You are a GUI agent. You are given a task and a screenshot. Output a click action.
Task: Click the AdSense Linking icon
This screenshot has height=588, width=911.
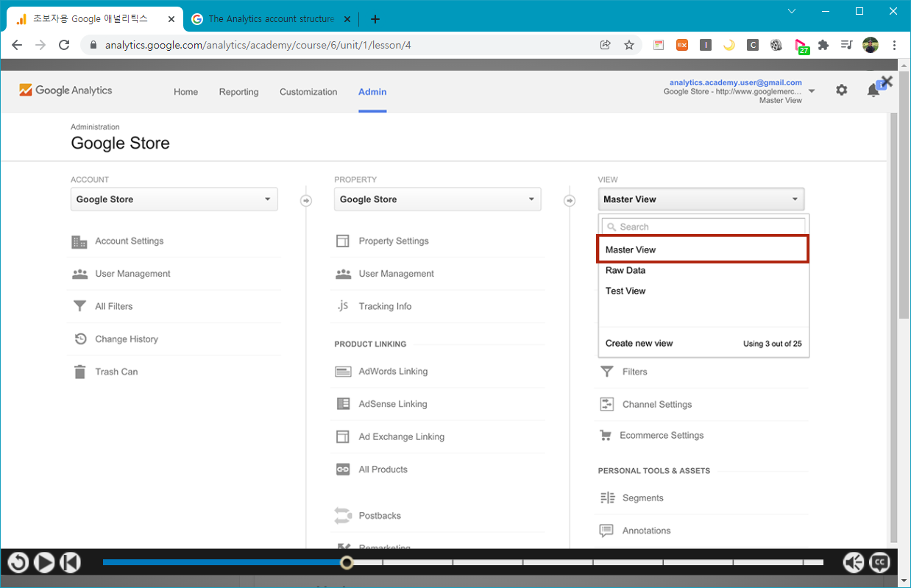coord(343,404)
